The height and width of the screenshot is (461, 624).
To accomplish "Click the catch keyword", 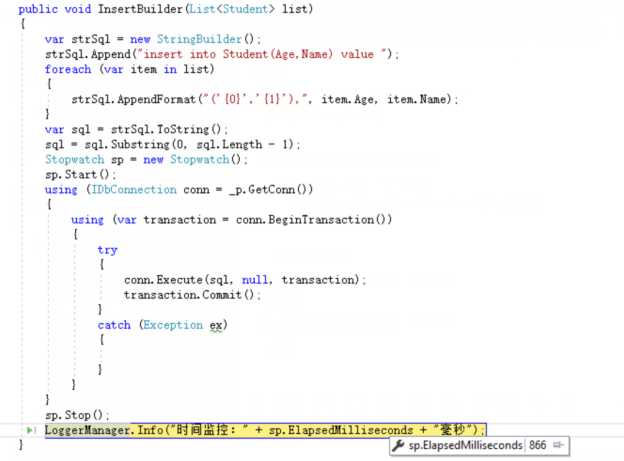I will (114, 325).
